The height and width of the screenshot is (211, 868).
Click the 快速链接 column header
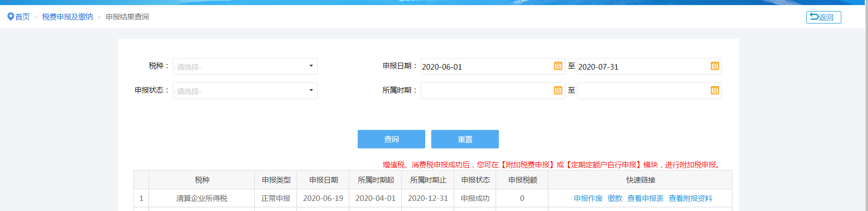(640, 180)
